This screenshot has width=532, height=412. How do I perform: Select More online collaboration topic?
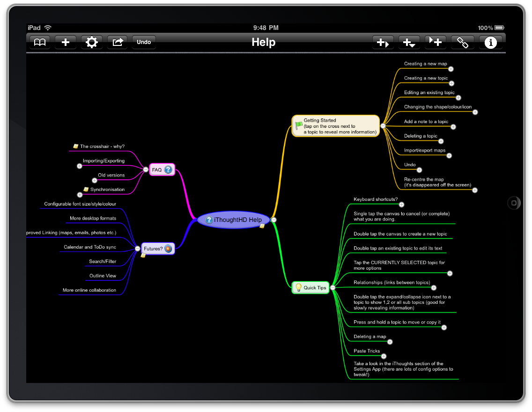pos(89,290)
